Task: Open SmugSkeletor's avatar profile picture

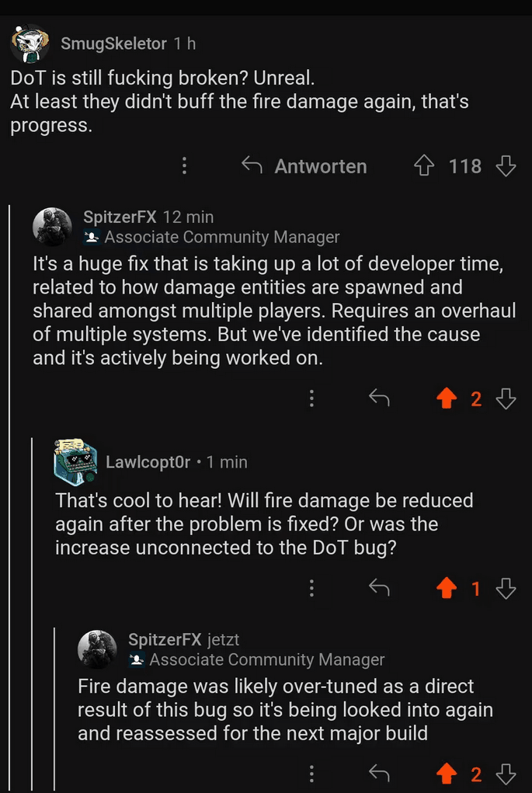Action: pos(30,43)
